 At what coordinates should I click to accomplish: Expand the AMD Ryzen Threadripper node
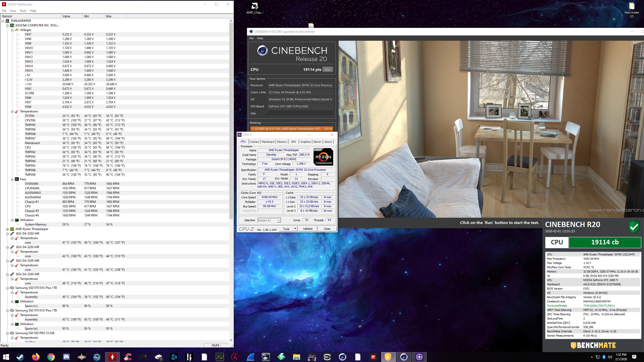tap(8, 229)
